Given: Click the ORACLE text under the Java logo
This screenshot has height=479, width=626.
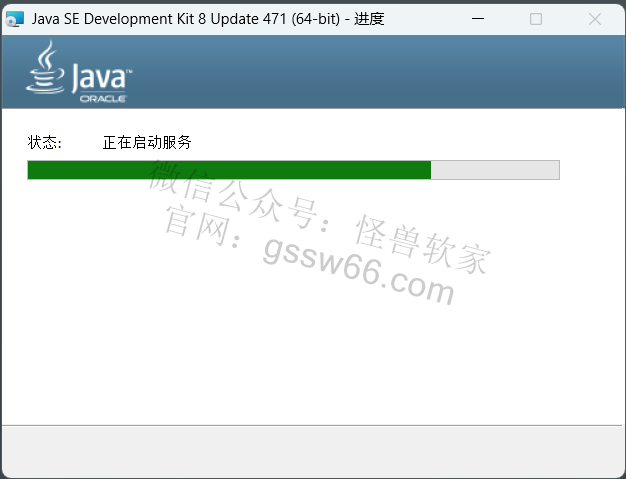Looking at the screenshot, I should 103,99.
